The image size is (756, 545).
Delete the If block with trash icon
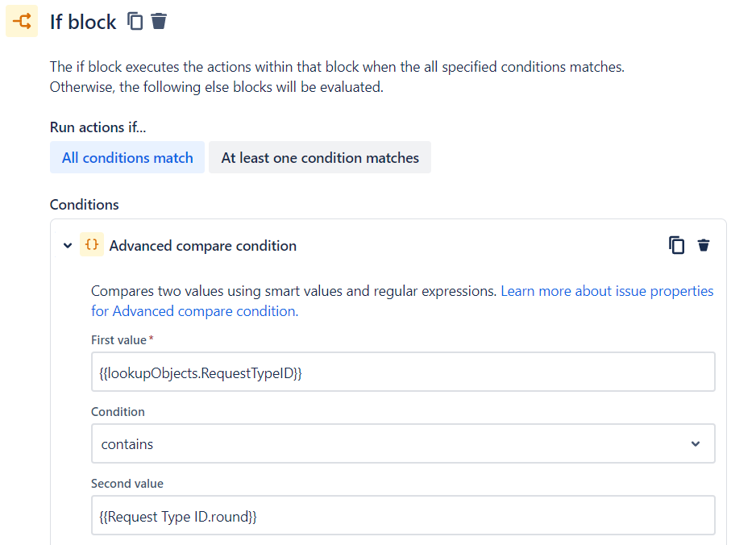(x=159, y=21)
